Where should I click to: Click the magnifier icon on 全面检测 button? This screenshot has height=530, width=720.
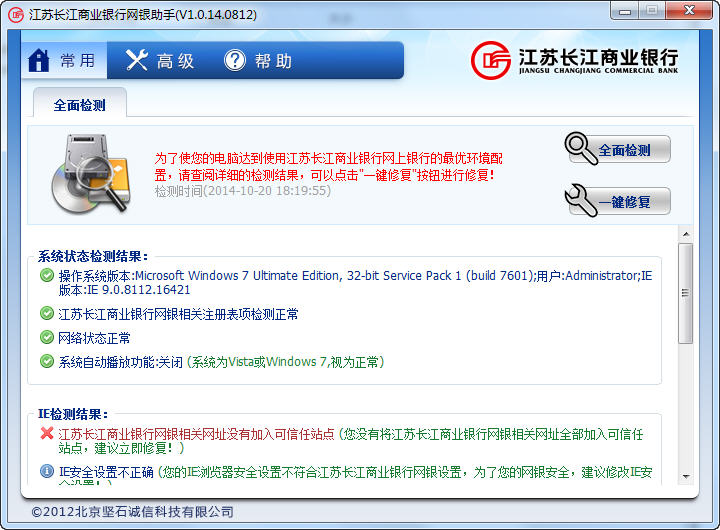pyautogui.click(x=581, y=148)
